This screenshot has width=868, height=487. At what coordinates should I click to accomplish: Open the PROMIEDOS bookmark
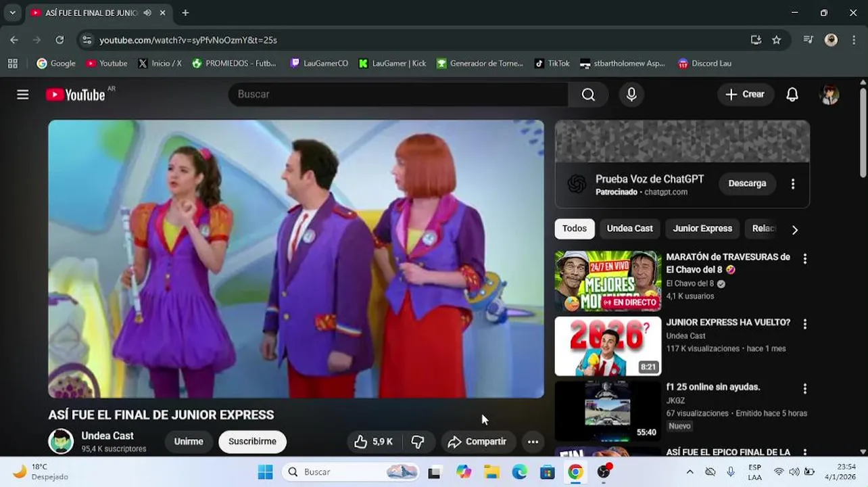(x=235, y=64)
